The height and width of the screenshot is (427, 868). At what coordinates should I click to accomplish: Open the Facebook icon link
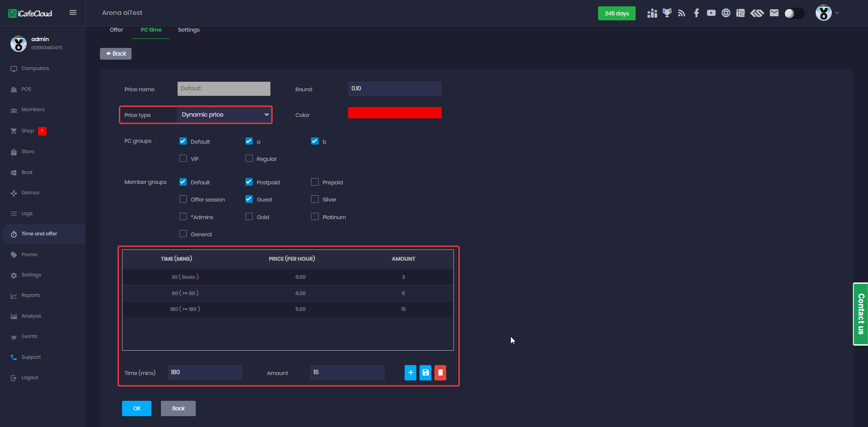click(x=696, y=13)
